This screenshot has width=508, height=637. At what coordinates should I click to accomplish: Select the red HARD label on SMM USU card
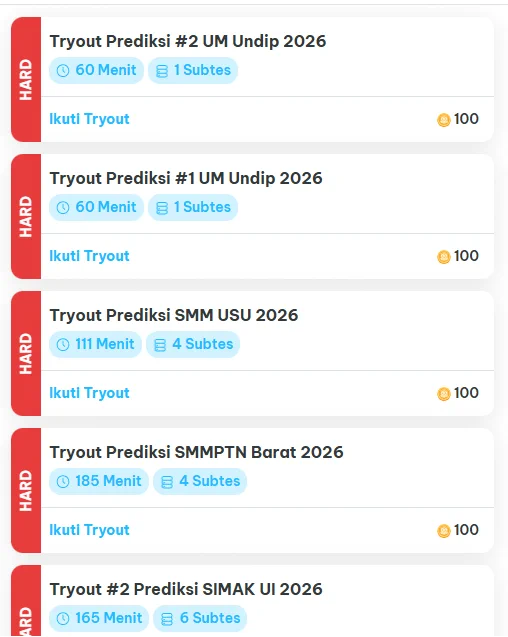pyautogui.click(x=26, y=353)
